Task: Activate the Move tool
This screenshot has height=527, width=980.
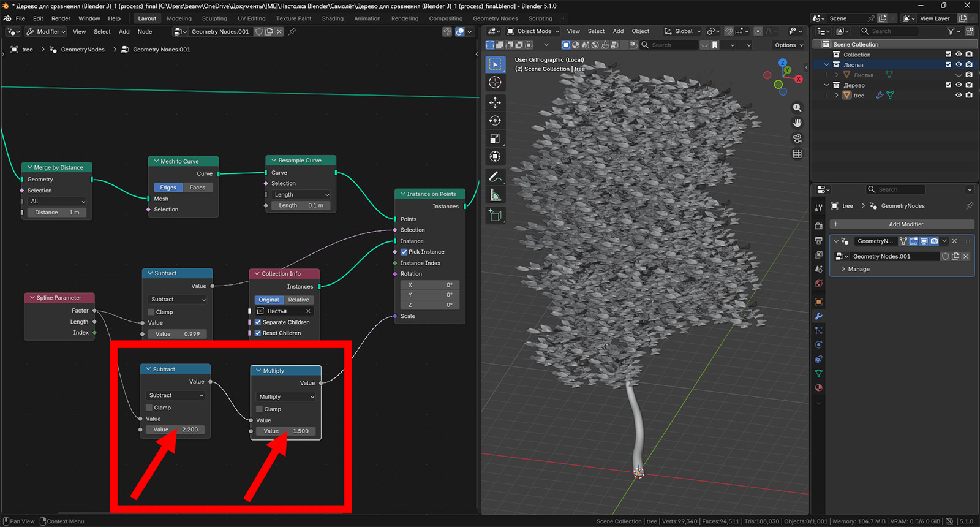Action: point(495,102)
